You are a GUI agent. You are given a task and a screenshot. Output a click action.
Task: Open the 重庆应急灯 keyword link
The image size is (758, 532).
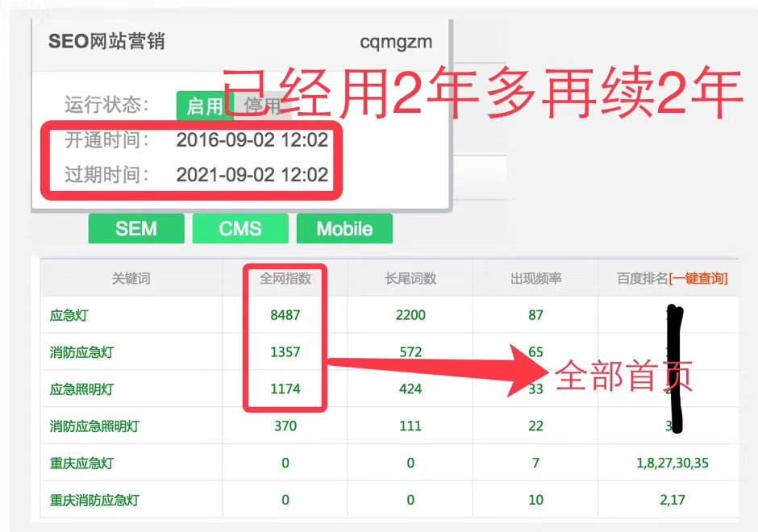[x=81, y=463]
